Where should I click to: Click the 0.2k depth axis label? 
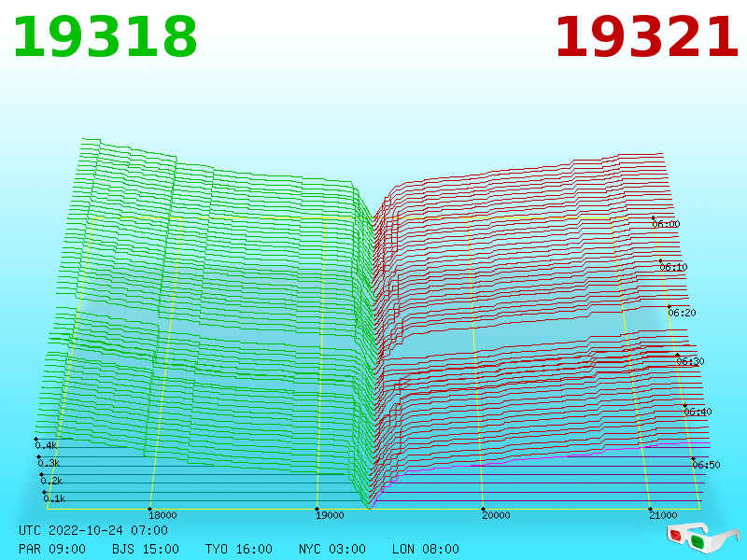[x=51, y=481]
